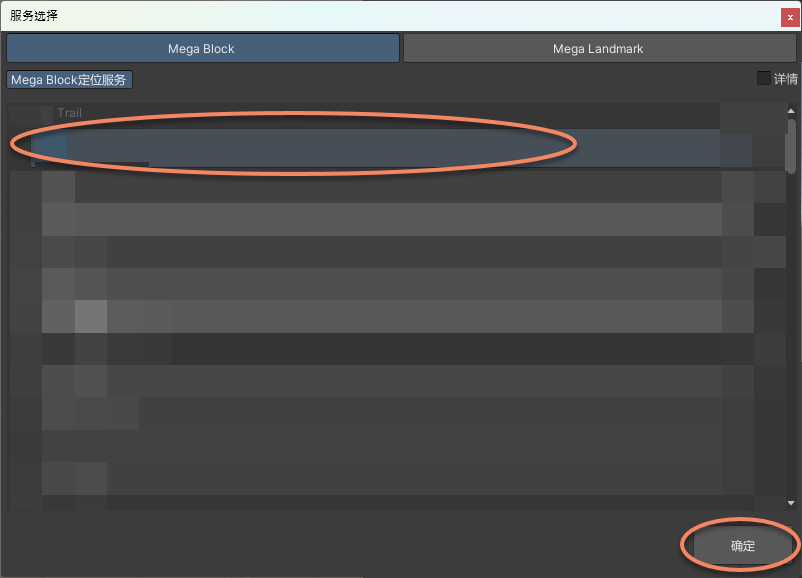This screenshot has width=802, height=578.
Task: Click the 确定 button to confirm
Action: point(741,545)
